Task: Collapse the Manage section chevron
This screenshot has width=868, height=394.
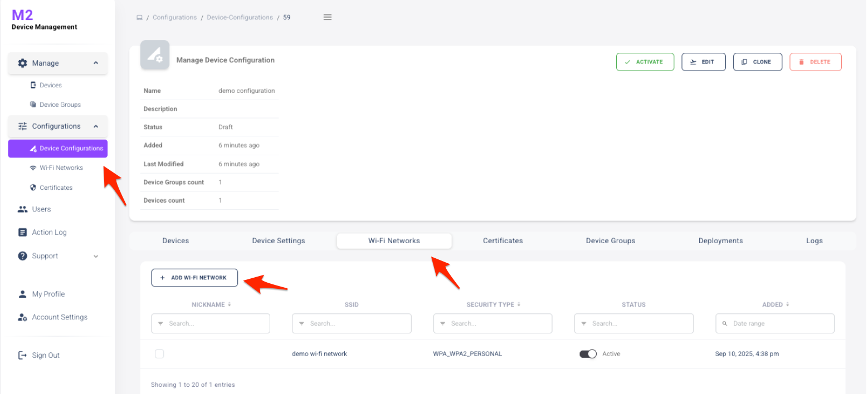Action: [x=96, y=63]
